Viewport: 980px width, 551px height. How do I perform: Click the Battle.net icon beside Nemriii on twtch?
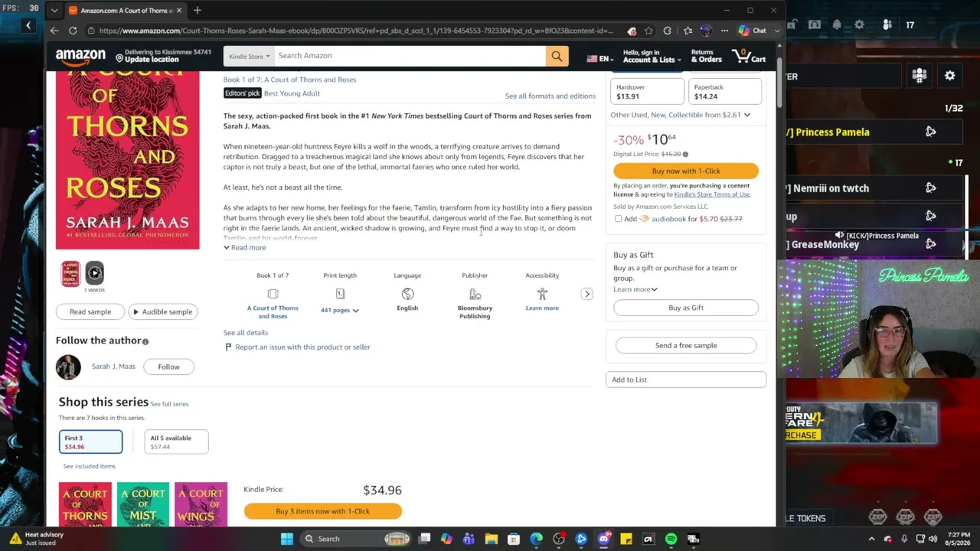click(931, 187)
